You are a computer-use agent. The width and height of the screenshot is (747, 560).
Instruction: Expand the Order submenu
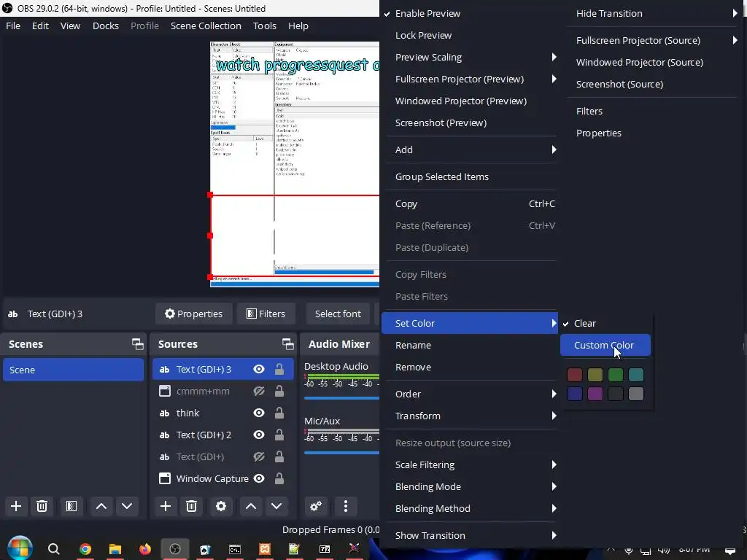click(x=470, y=394)
